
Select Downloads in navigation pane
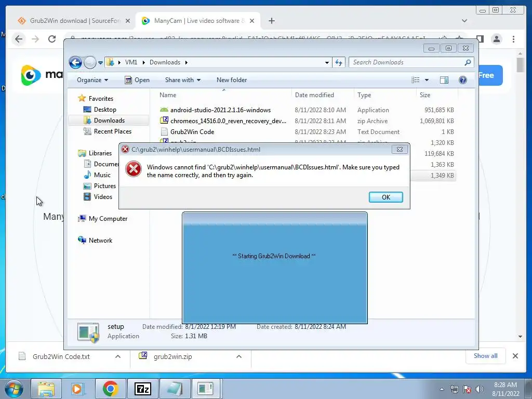[x=109, y=121]
